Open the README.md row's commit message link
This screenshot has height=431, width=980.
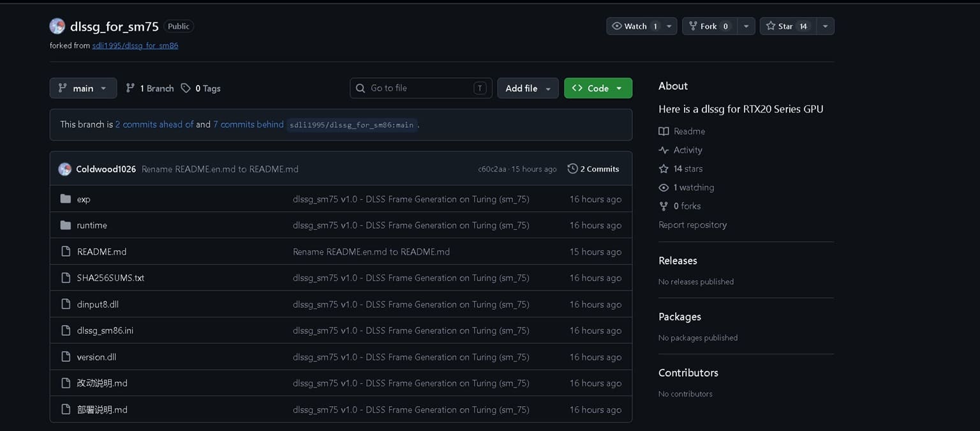[371, 252]
